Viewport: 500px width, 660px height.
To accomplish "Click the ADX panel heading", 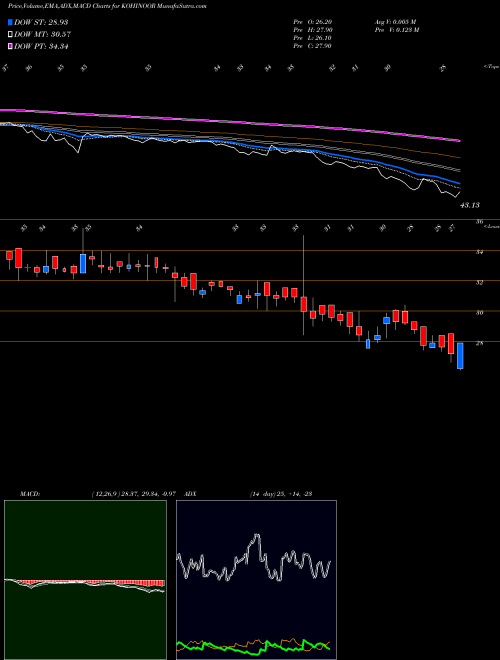I will pyautogui.click(x=190, y=493).
